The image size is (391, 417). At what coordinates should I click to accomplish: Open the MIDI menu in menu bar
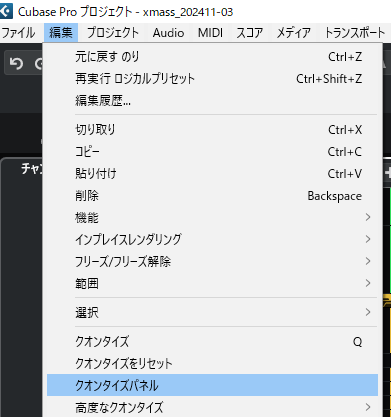coord(210,33)
